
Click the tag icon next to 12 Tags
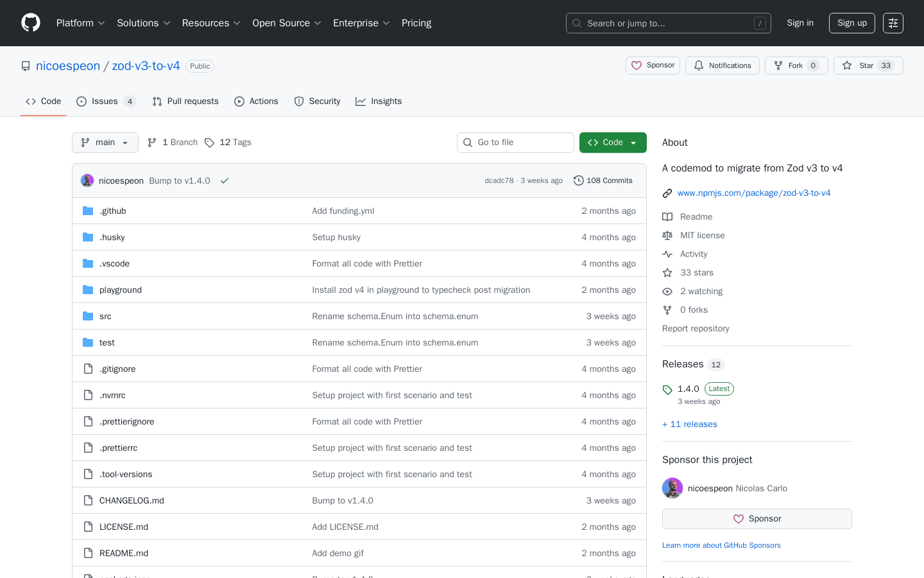210,142
